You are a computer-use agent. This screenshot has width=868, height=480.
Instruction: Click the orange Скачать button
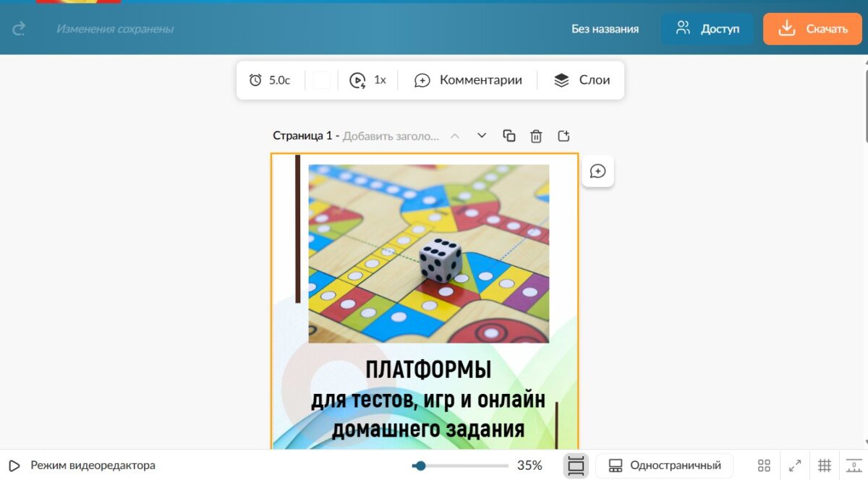pos(813,29)
